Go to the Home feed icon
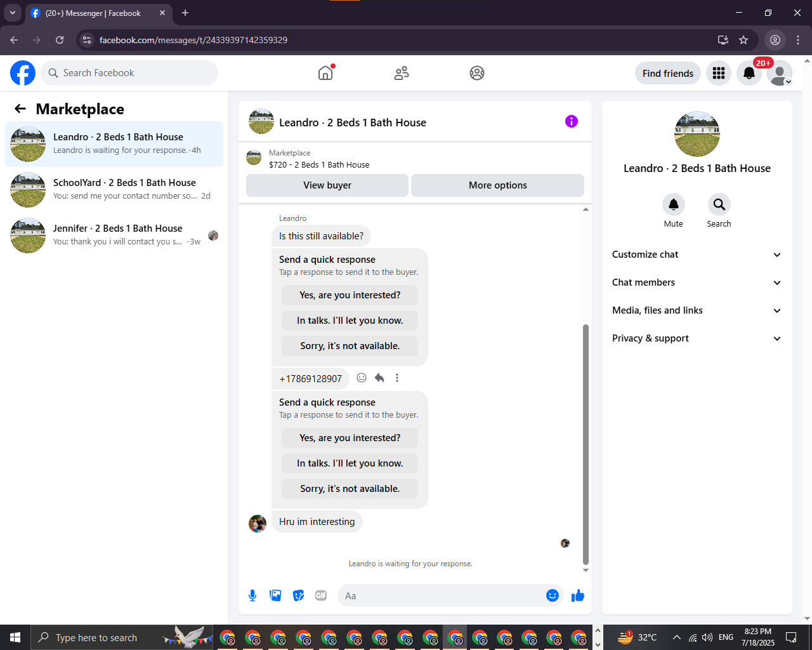 pyautogui.click(x=325, y=73)
